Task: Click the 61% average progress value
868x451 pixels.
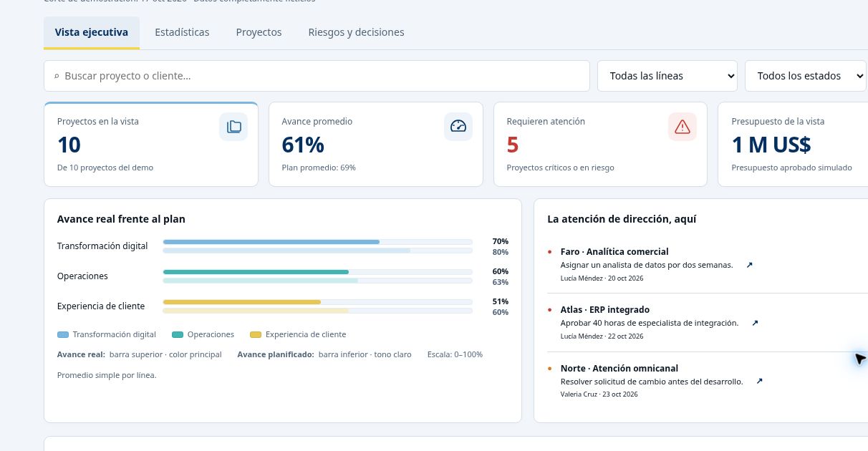Action: click(x=303, y=145)
